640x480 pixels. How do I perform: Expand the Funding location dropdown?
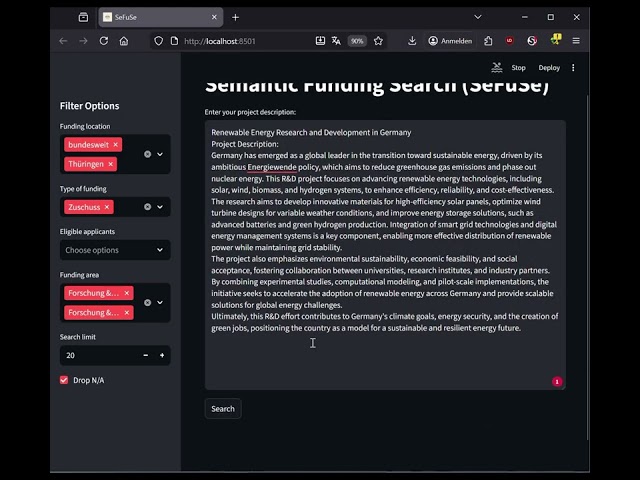[x=160, y=154]
